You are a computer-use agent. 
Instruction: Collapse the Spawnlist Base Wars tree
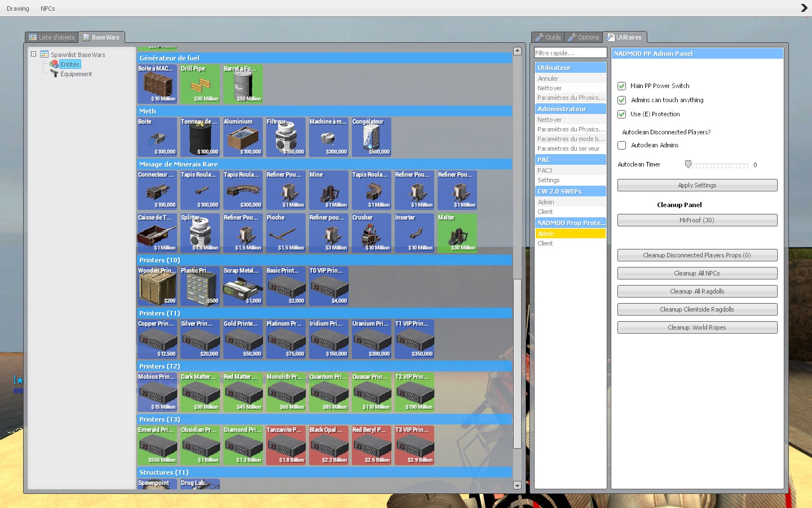click(x=34, y=54)
